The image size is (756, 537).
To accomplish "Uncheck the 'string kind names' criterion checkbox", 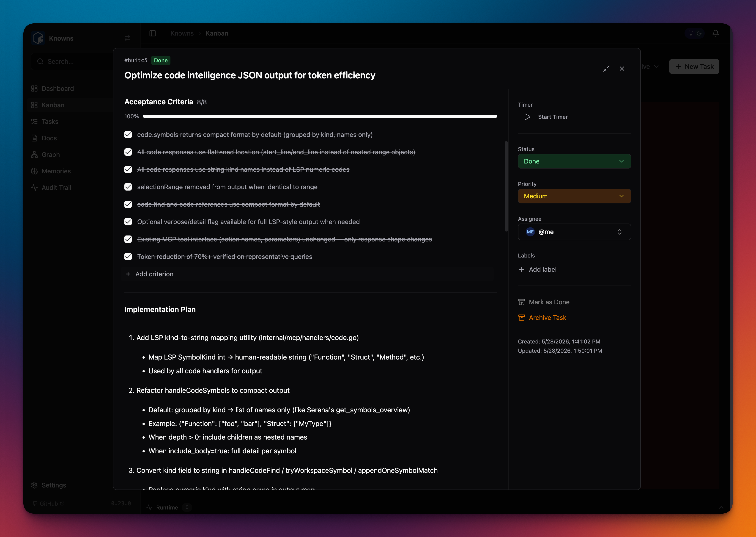I will click(128, 170).
